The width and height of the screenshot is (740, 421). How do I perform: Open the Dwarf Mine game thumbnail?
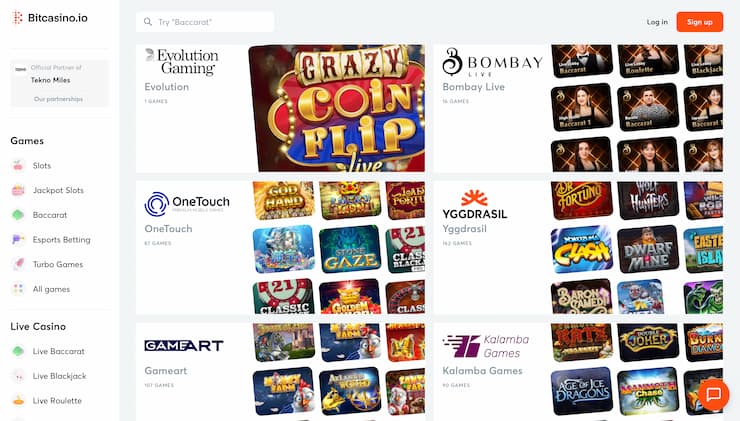pyautogui.click(x=648, y=249)
